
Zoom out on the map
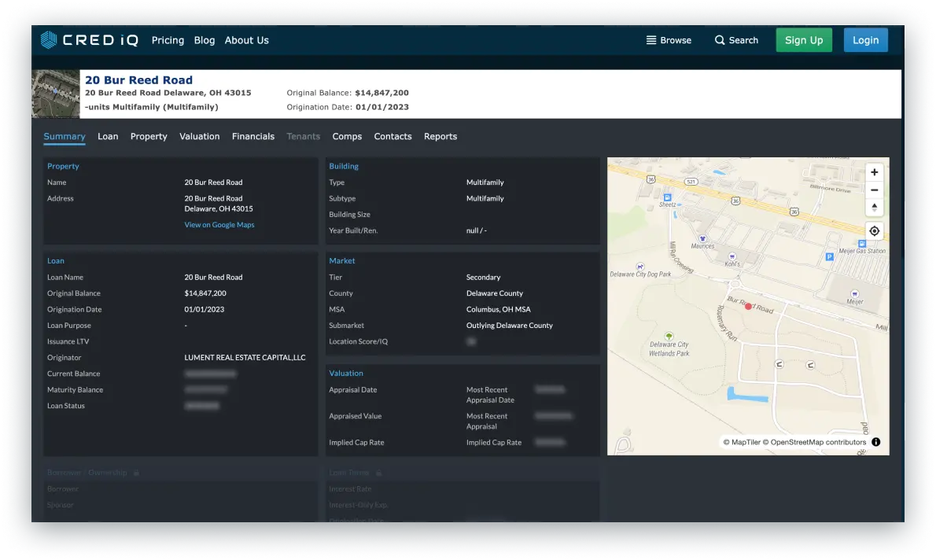[x=874, y=190]
